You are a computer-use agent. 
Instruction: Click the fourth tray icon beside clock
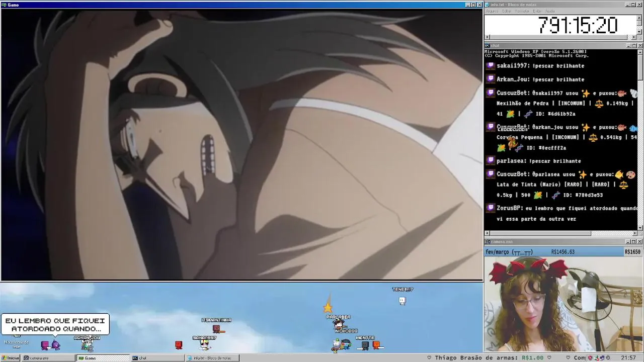(608, 358)
